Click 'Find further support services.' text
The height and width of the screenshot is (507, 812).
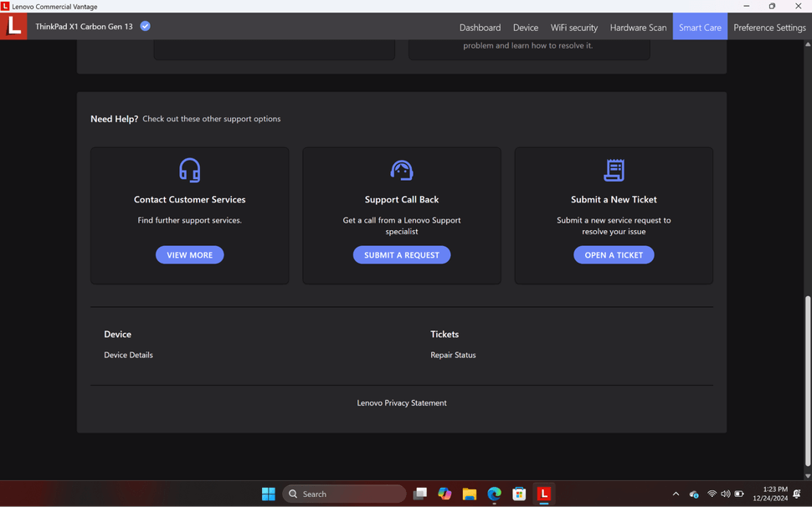click(189, 220)
